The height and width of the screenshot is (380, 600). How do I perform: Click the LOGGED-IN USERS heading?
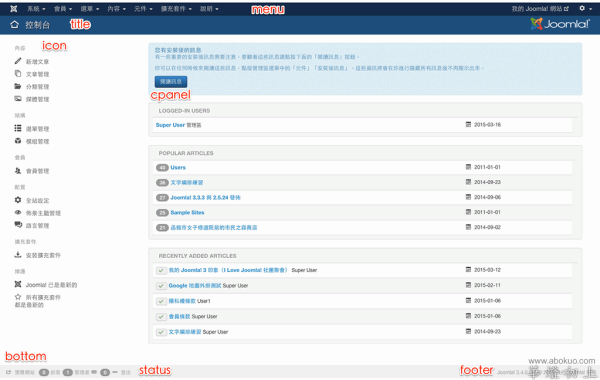184,111
